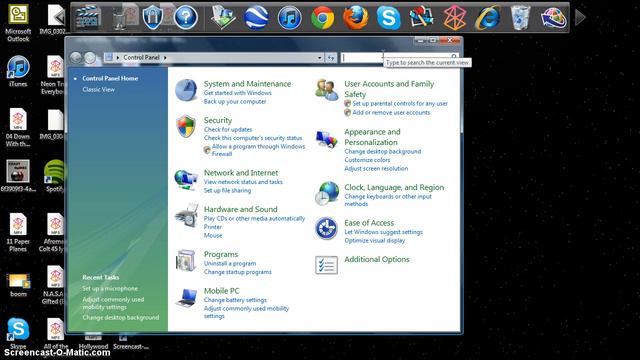Launch Firefox from the dock
Screen dimensions: 640x360
(356, 18)
